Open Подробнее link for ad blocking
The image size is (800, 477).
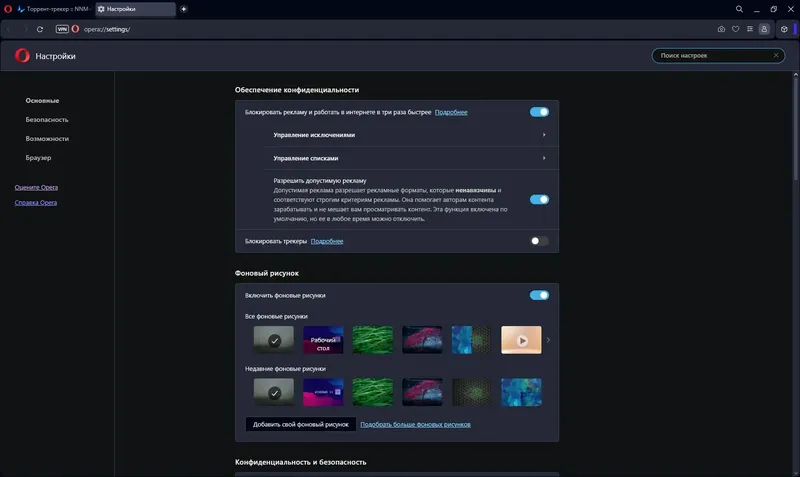[451, 112]
